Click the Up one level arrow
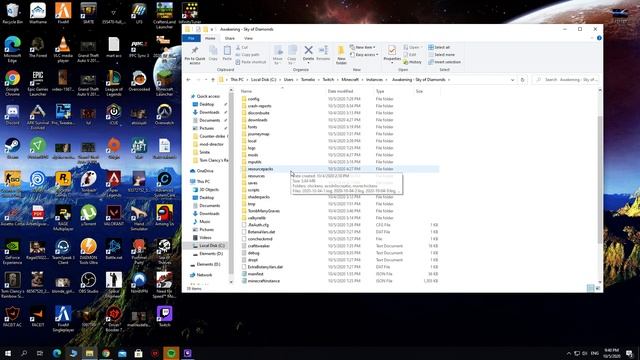This screenshot has height=360, width=640. pyautogui.click(x=213, y=80)
